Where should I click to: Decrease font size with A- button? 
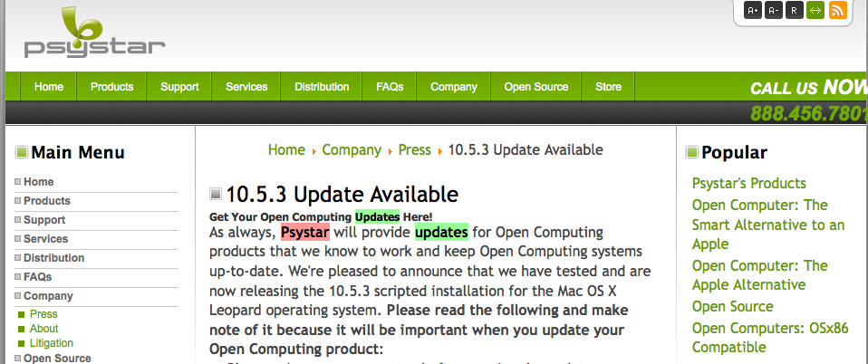(x=774, y=10)
